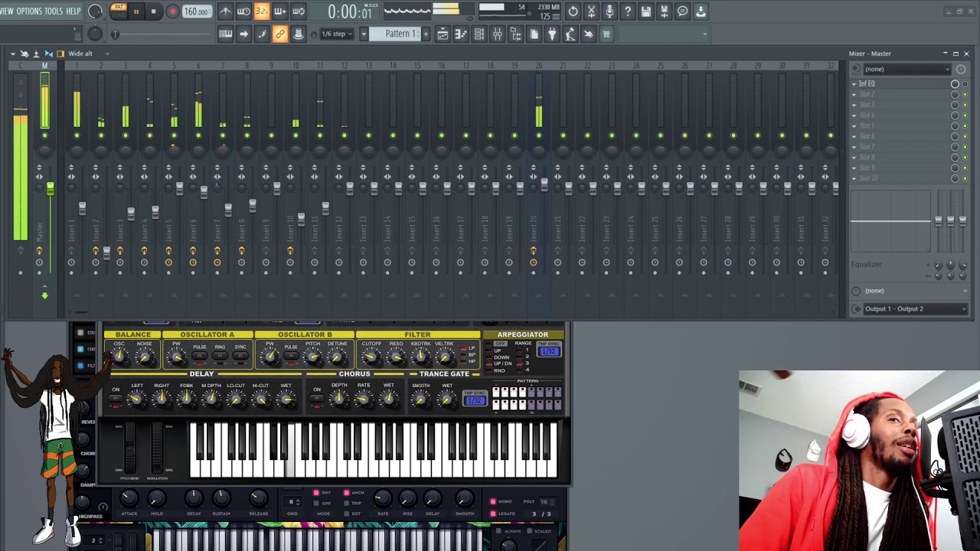
Task: Open the 1/6 step snap dropdown
Action: click(x=337, y=34)
